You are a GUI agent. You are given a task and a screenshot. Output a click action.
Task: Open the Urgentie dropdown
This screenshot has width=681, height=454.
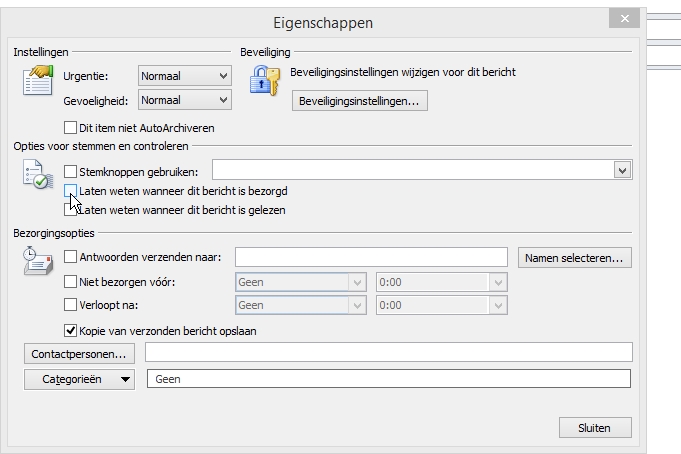click(x=185, y=76)
